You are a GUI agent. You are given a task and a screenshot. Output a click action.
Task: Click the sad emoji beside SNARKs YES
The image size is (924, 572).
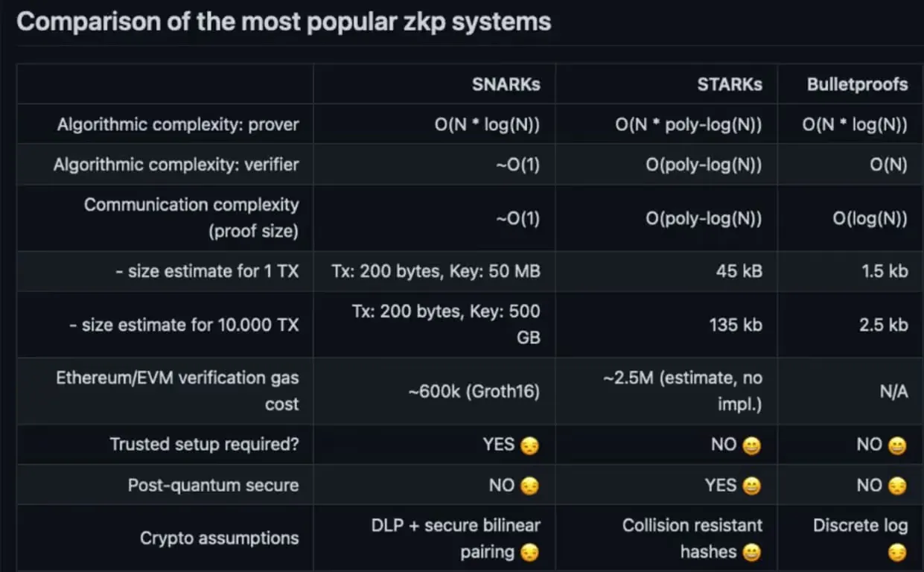coord(530,445)
